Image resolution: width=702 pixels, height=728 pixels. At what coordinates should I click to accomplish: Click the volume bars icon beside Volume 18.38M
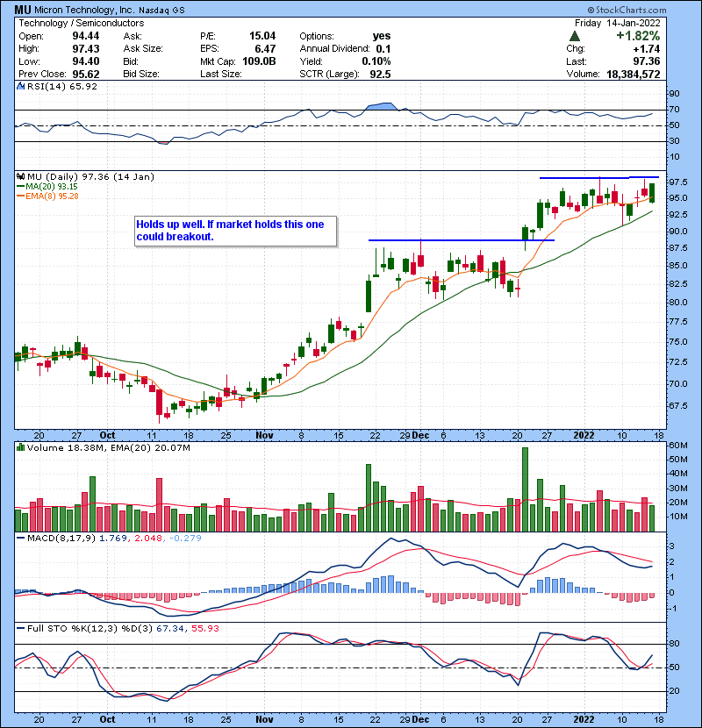point(21,448)
